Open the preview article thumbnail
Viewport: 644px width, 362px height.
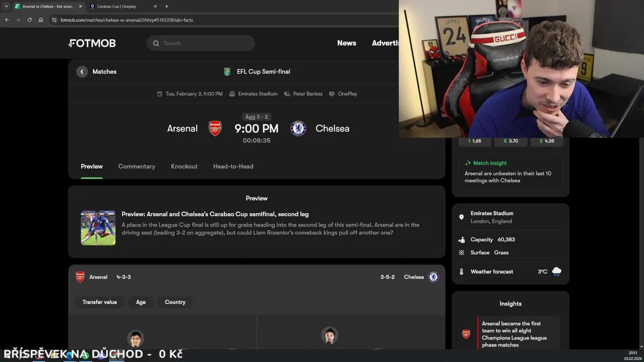(x=98, y=228)
